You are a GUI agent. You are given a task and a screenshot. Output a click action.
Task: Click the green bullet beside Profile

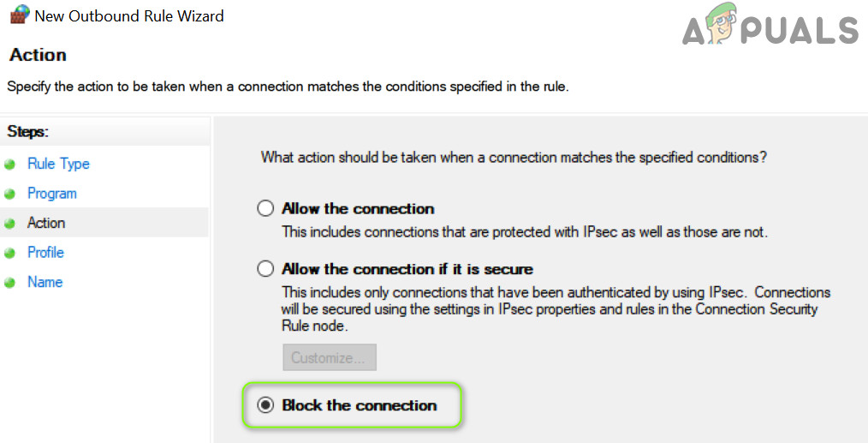(x=10, y=253)
